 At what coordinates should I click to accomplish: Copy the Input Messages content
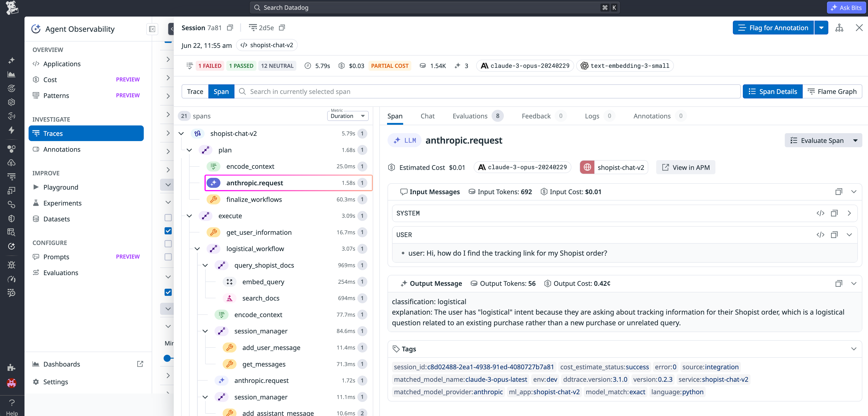coord(838,192)
